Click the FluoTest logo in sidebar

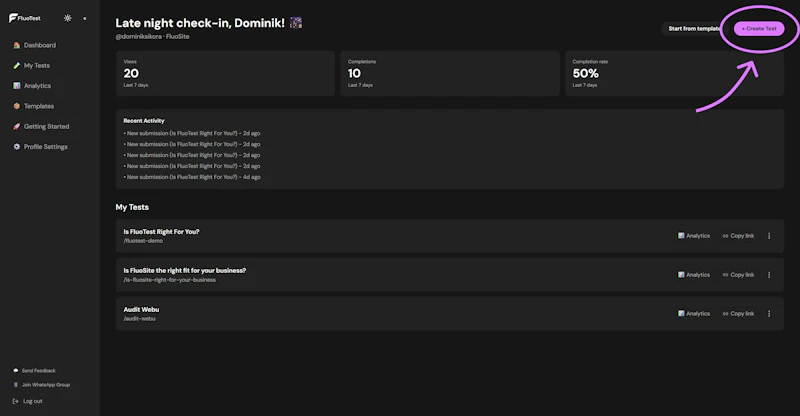click(24, 18)
